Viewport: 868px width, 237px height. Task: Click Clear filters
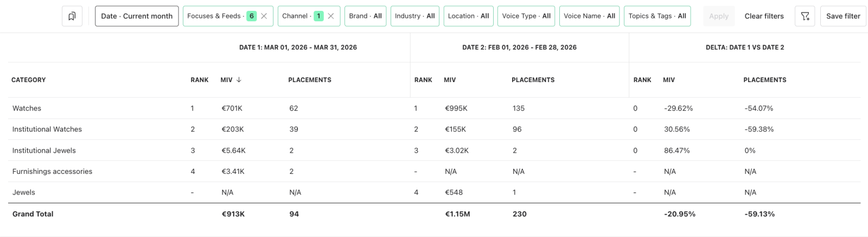tap(764, 16)
